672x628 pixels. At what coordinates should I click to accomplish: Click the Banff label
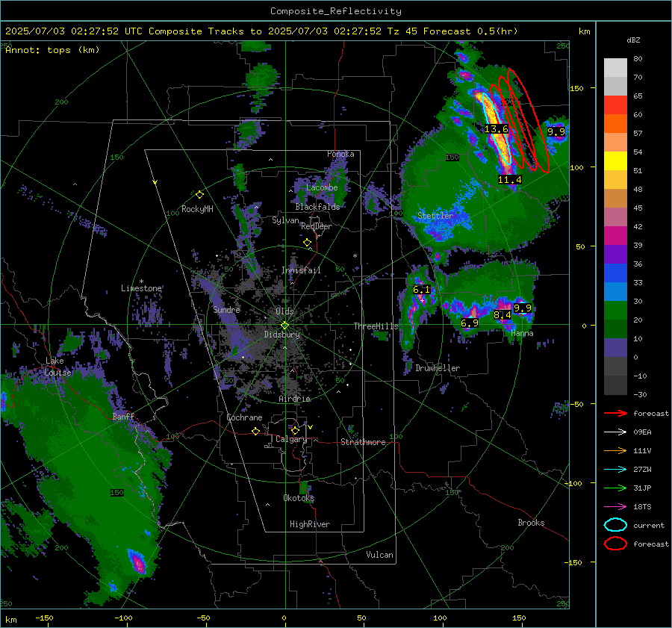click(123, 416)
